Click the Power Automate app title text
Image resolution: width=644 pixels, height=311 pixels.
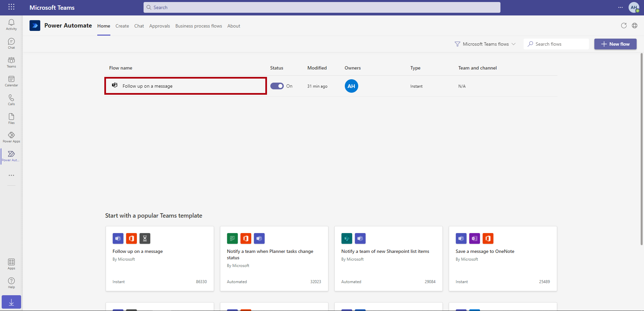(x=68, y=26)
